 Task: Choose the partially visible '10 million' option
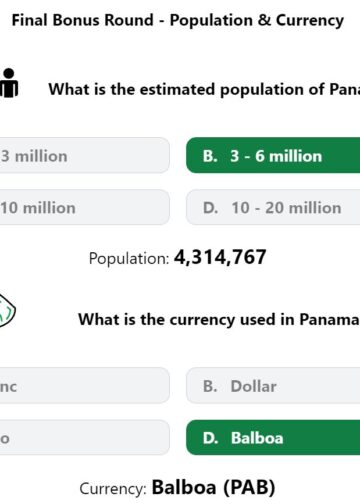pos(85,207)
